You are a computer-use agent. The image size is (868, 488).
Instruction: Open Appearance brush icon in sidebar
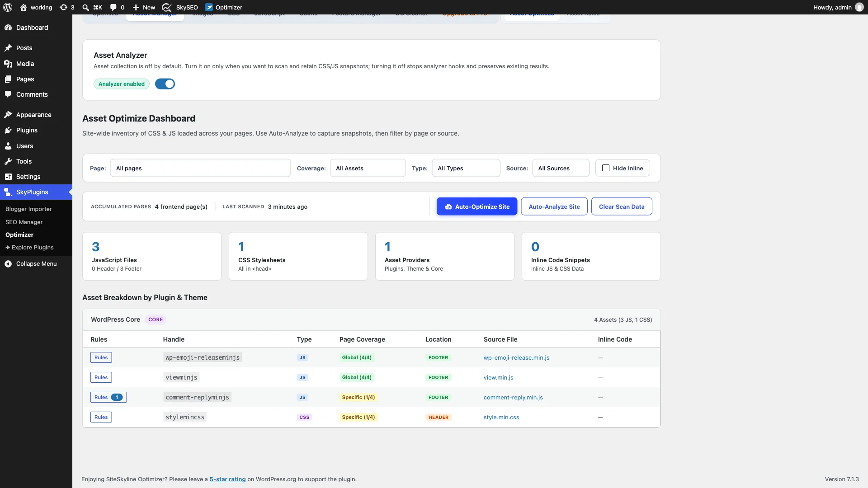coord(8,115)
